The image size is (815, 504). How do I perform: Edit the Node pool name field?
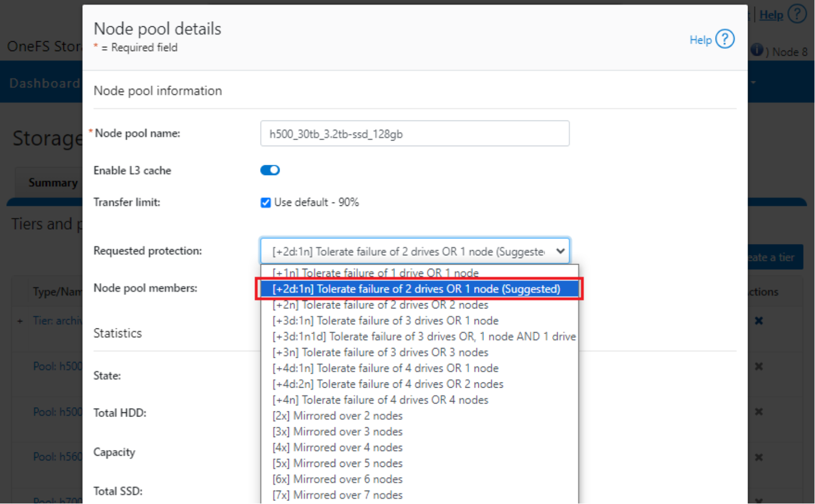pos(415,134)
